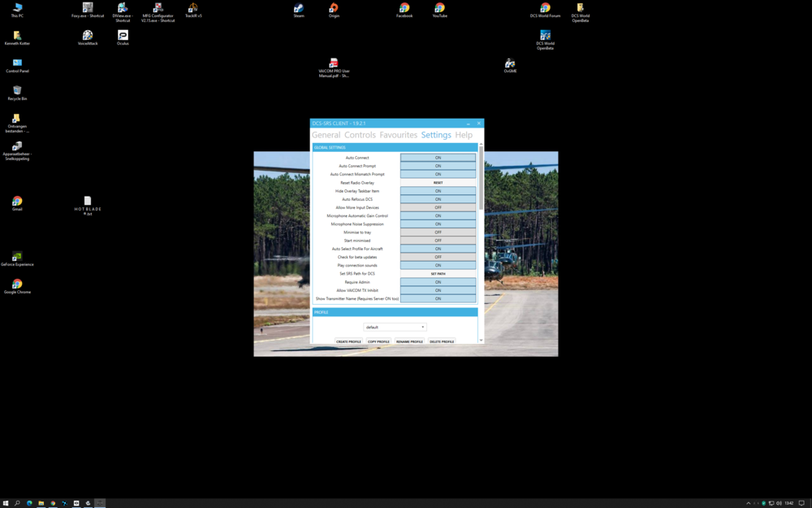Viewport: 812px width, 508px height.
Task: Open the default profile dropdown
Action: coord(395,327)
